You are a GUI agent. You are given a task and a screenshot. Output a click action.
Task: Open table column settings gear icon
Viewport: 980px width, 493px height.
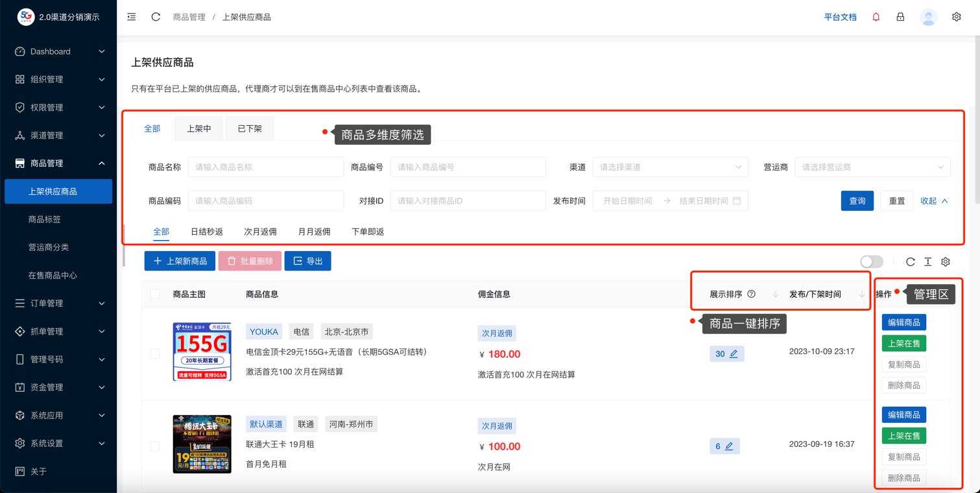coord(946,261)
